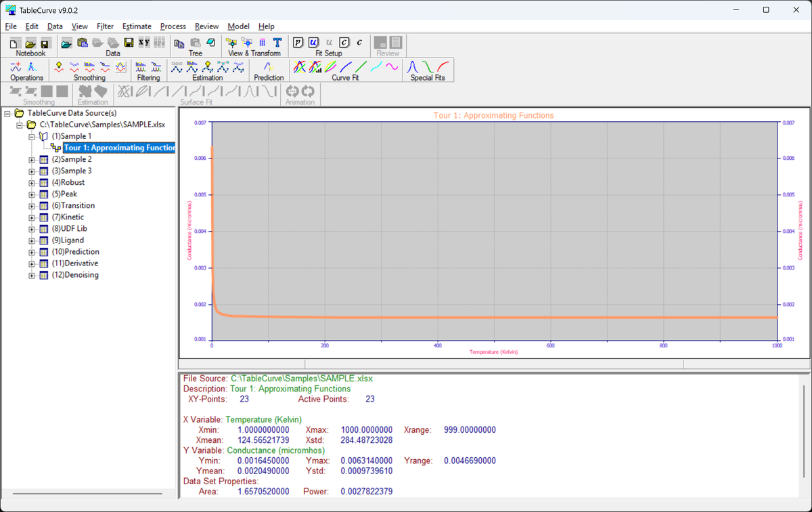Select the (3)Sample 3 data set
Viewport: 812px width, 512px height.
coord(72,171)
